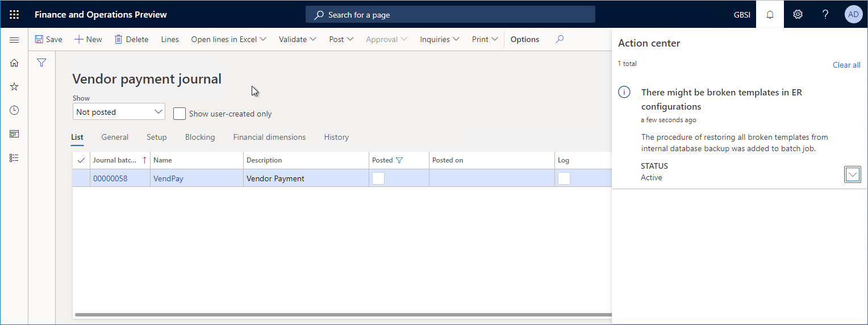
Task: Open Recent clock icon in sidebar
Action: tap(14, 110)
